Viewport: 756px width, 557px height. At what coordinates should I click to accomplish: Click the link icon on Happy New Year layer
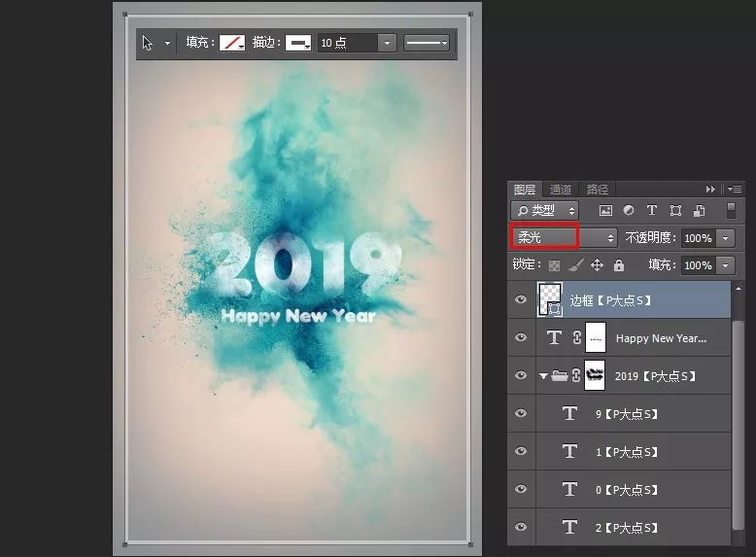tap(576, 337)
